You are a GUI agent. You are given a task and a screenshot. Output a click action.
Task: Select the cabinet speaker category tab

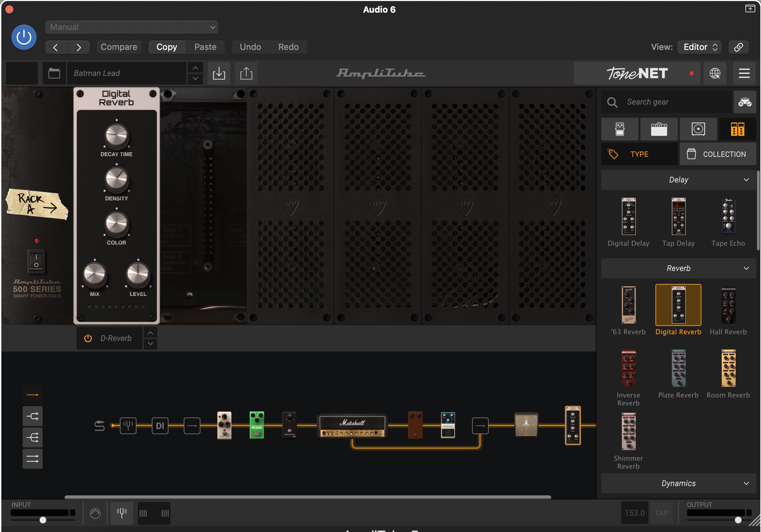click(698, 129)
